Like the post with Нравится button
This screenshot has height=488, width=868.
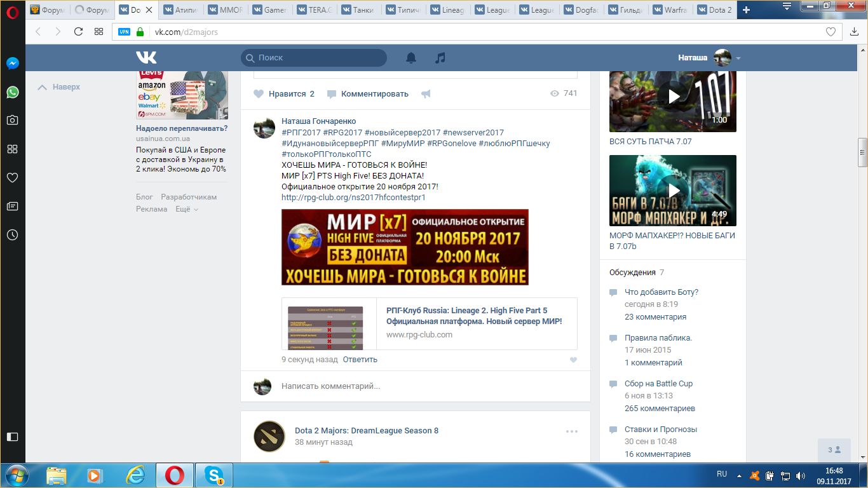tap(284, 93)
